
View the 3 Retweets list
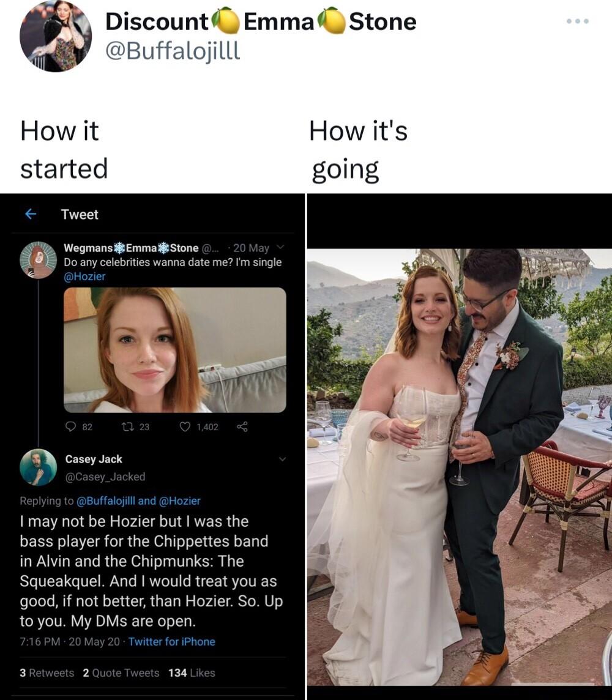pyautogui.click(x=47, y=672)
